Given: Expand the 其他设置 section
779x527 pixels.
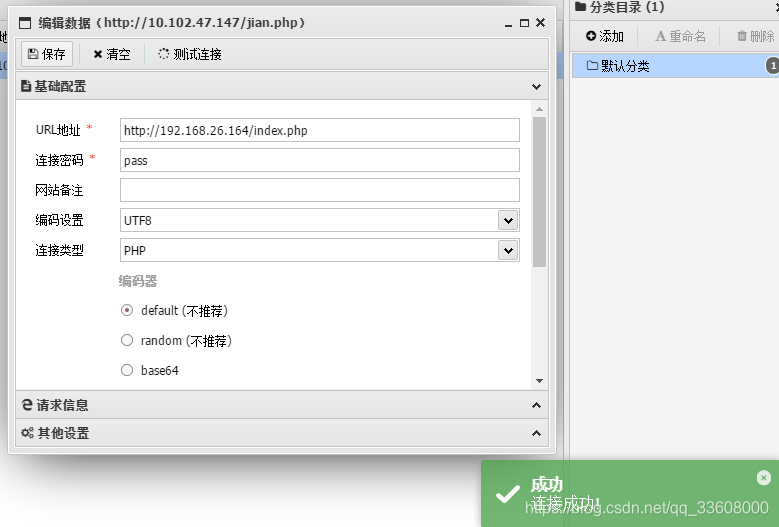Looking at the screenshot, I should tap(536, 433).
